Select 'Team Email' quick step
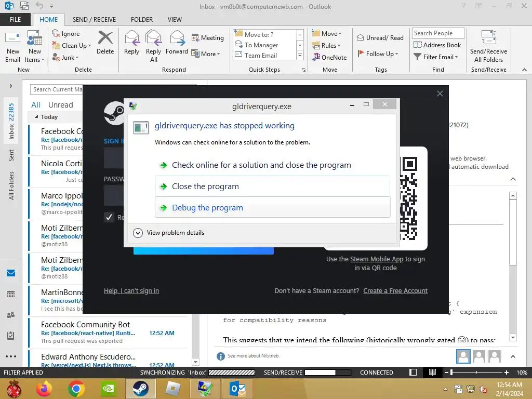This screenshot has height=399, width=532. click(265, 55)
